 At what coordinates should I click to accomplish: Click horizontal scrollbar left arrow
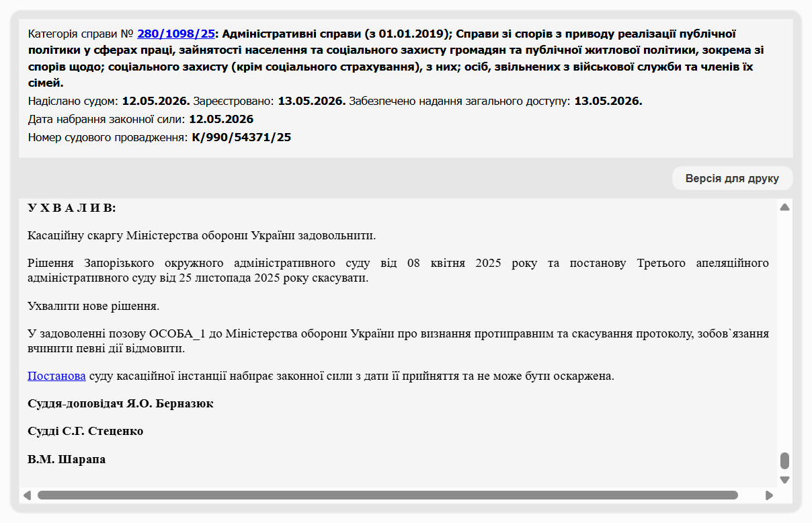pos(27,495)
